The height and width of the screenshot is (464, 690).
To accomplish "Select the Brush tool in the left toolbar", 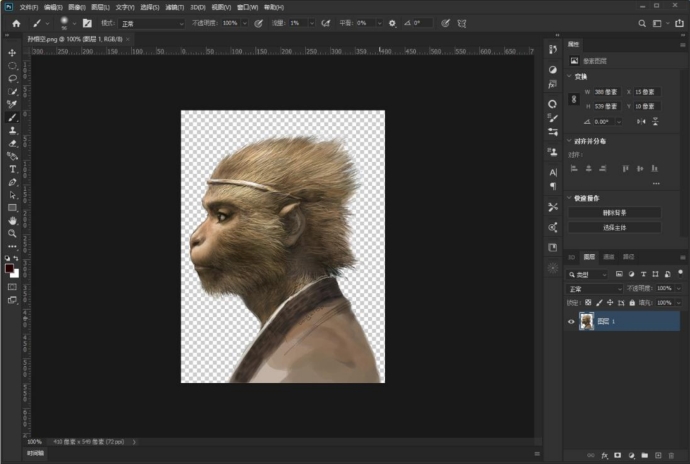I will click(x=12, y=118).
